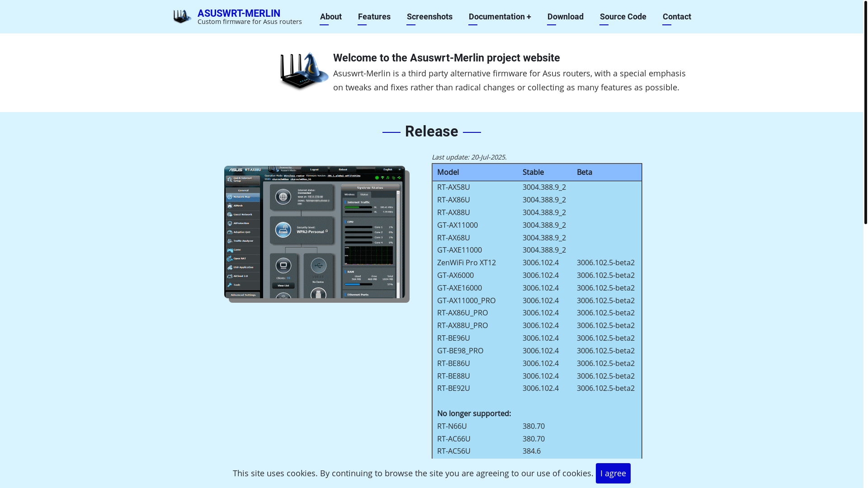
Task: Click the beta version for ZenWiFi Pro XT12
Action: (x=606, y=263)
